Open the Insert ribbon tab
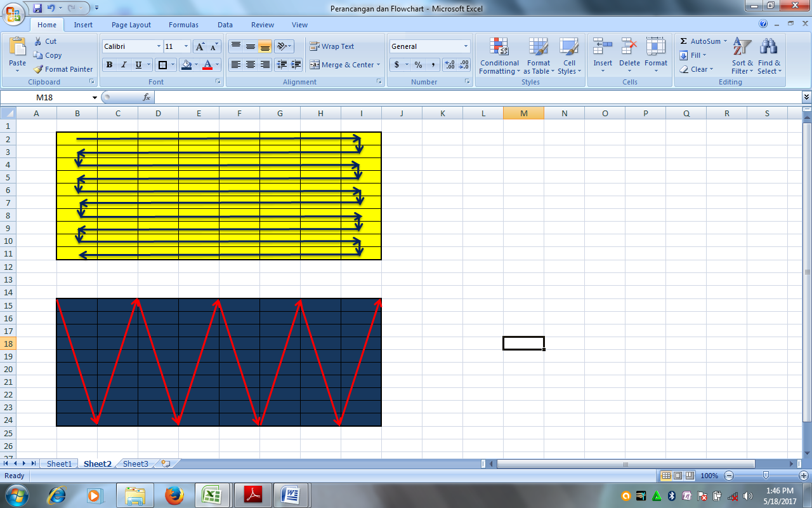The image size is (812, 508). click(x=83, y=25)
